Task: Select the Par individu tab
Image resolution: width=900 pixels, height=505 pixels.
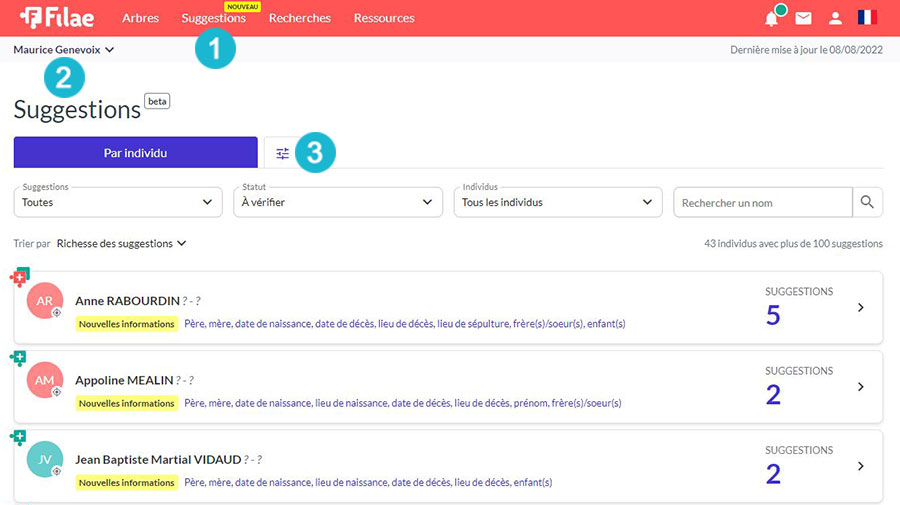Action: [x=135, y=153]
